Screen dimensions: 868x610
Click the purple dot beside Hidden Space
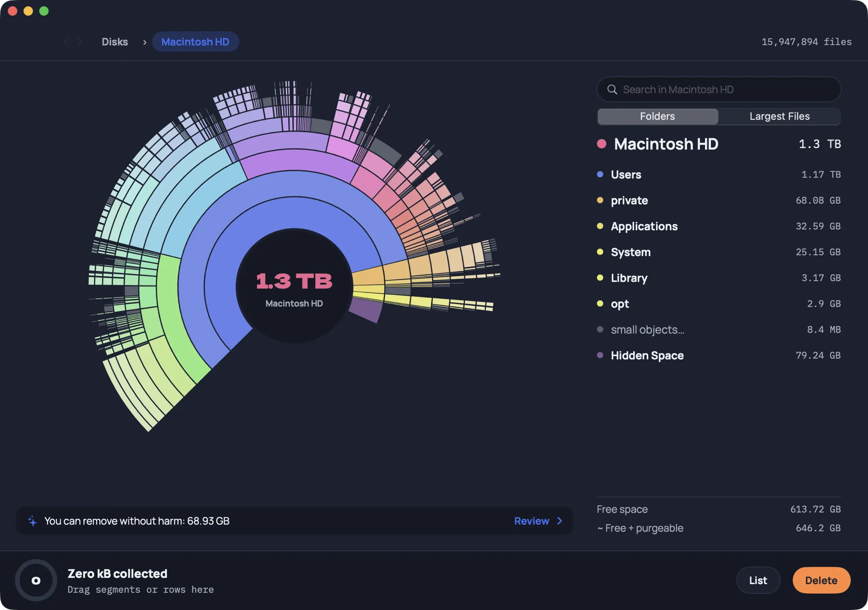click(x=600, y=355)
